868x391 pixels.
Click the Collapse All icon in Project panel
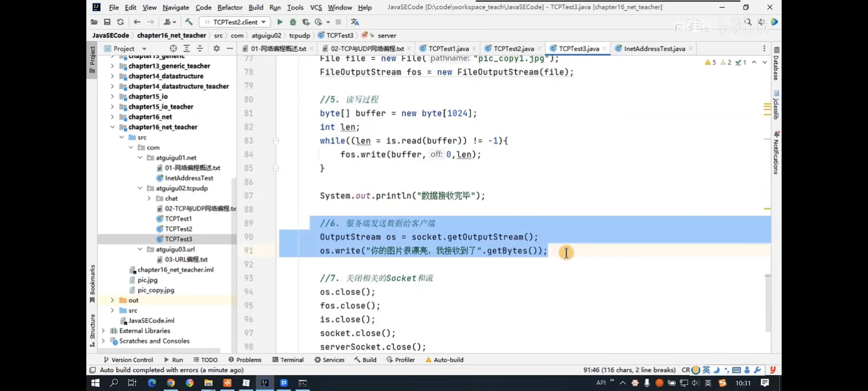point(200,49)
